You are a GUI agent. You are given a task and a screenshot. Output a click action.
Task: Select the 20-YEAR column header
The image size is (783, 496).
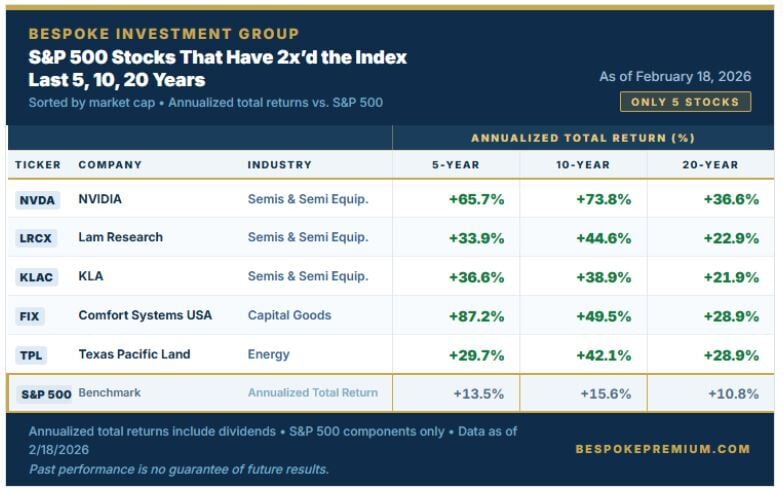710,165
